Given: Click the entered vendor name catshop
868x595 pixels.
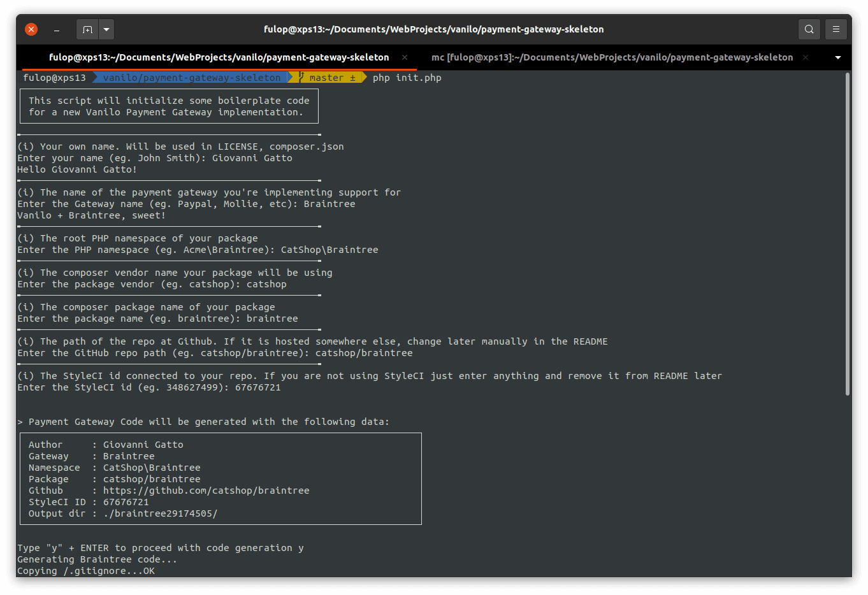Looking at the screenshot, I should point(266,284).
